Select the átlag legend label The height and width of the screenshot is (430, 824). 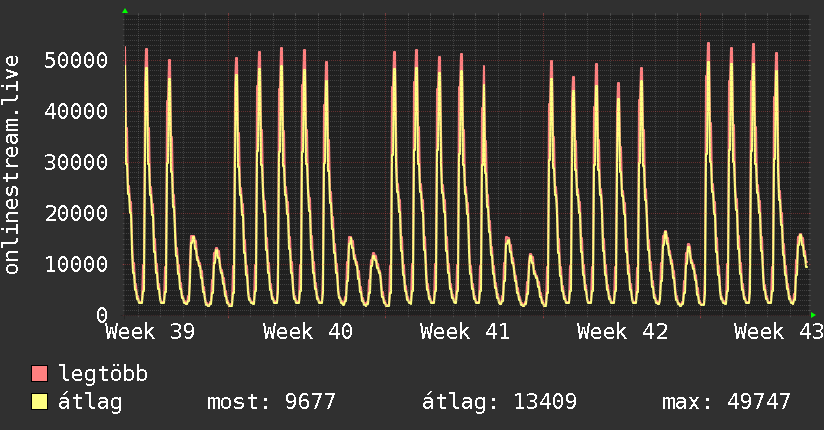tap(90, 402)
